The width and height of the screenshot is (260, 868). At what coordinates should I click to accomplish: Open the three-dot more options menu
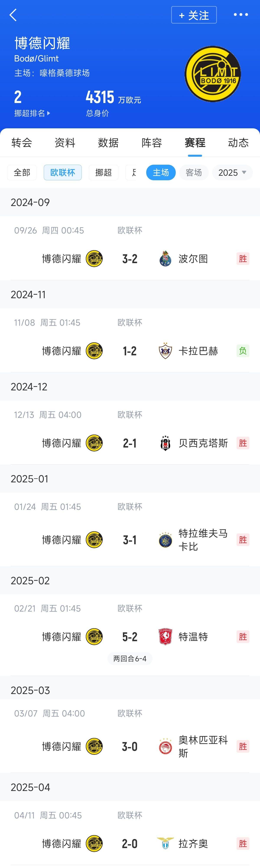[x=241, y=15]
